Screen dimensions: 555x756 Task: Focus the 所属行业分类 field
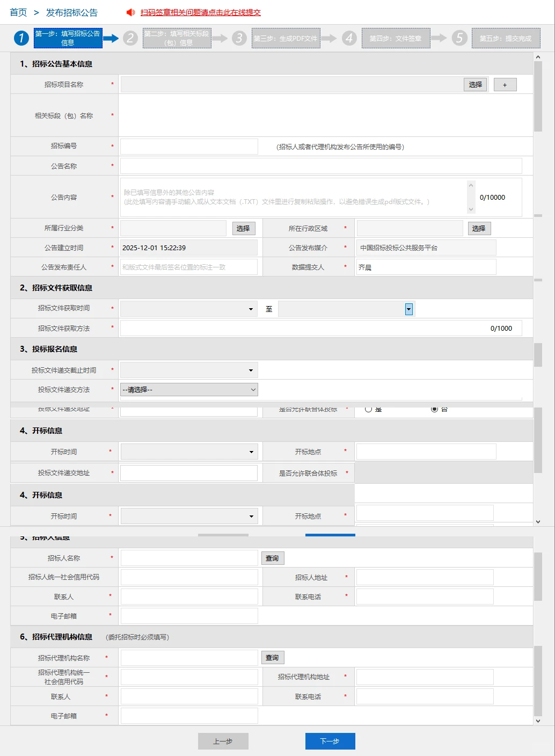click(x=174, y=228)
